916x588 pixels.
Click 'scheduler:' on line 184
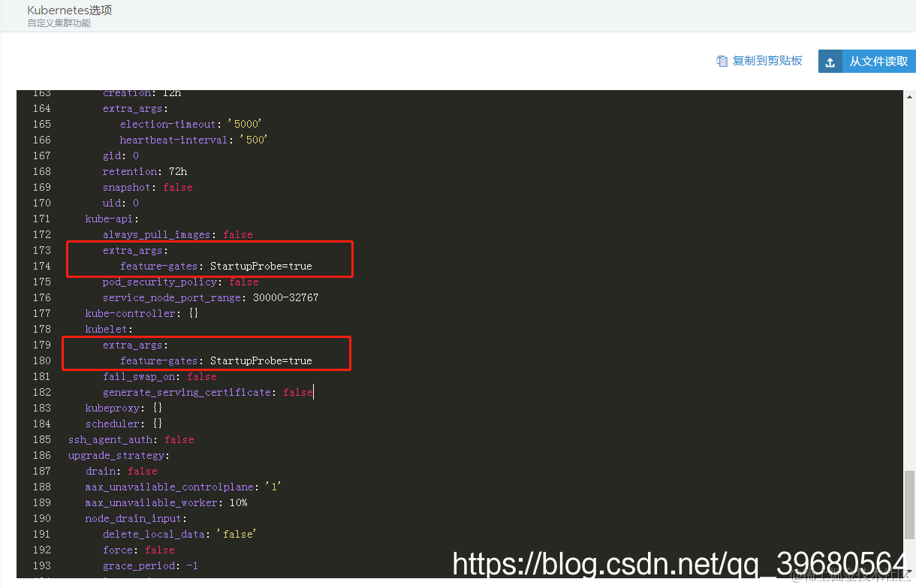coord(115,424)
